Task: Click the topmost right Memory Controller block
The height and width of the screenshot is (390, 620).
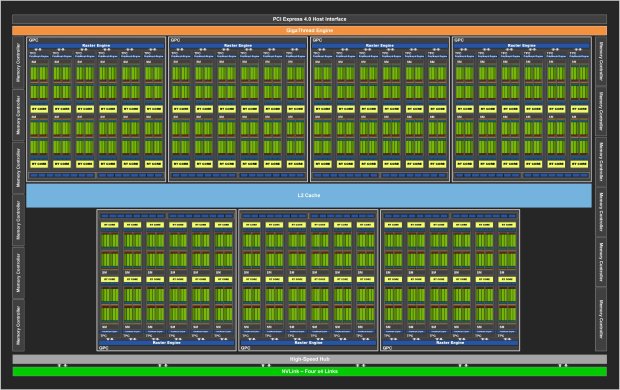Action: (601, 61)
